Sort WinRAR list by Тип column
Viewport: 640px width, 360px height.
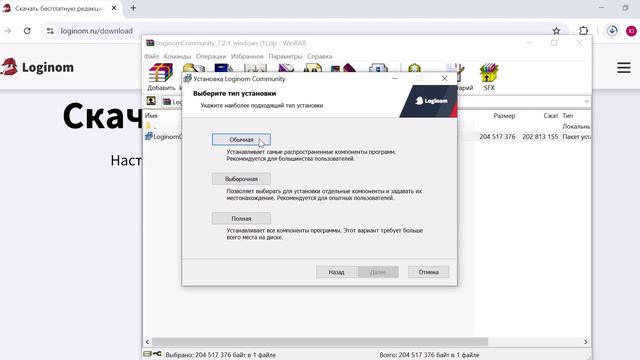coord(568,116)
